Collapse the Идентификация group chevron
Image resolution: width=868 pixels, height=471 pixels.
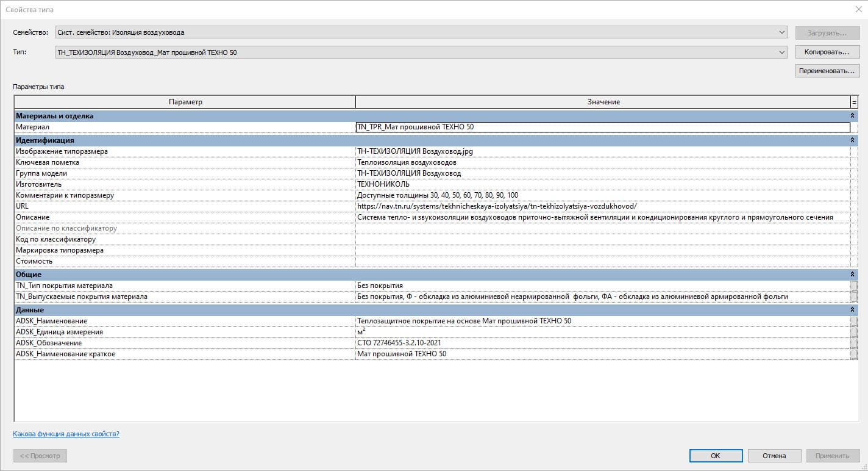(853, 140)
